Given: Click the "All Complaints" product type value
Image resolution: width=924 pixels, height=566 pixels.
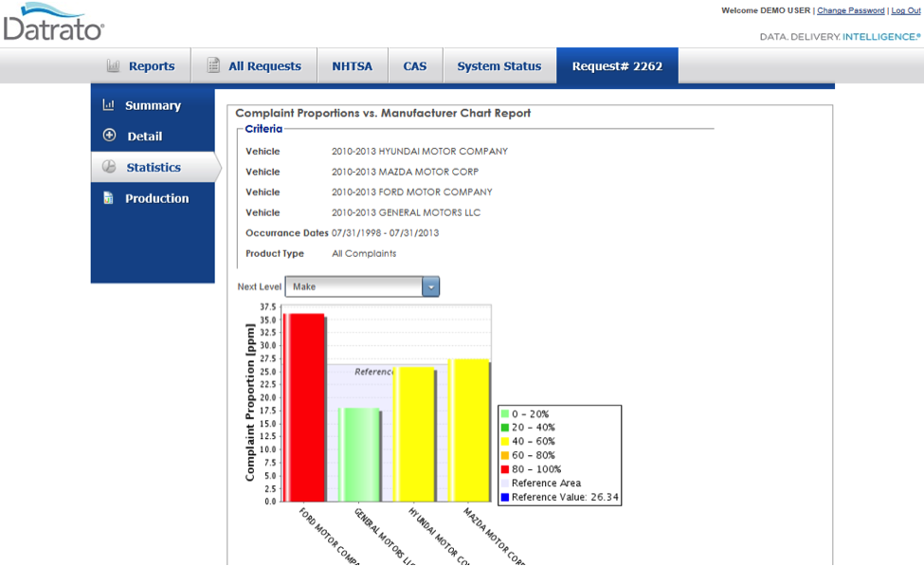Looking at the screenshot, I should click(x=364, y=253).
